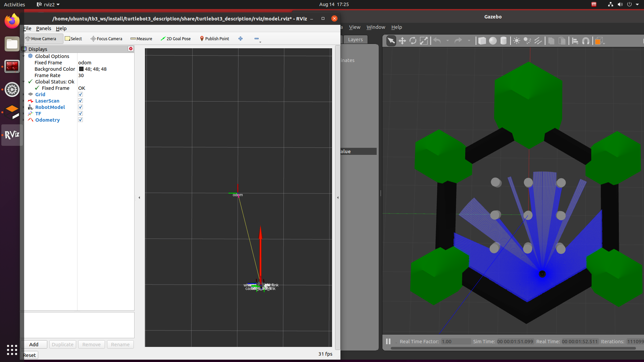Image resolution: width=644 pixels, height=362 pixels.
Task: Open Firefox from the Ubuntu dock
Action: (x=12, y=21)
